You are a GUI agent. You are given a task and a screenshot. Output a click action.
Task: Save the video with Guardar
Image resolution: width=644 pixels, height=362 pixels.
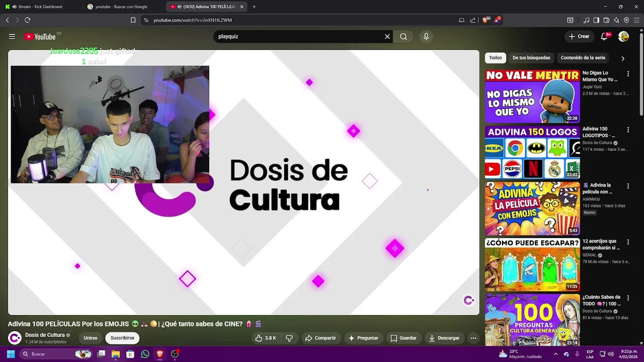pos(404,338)
